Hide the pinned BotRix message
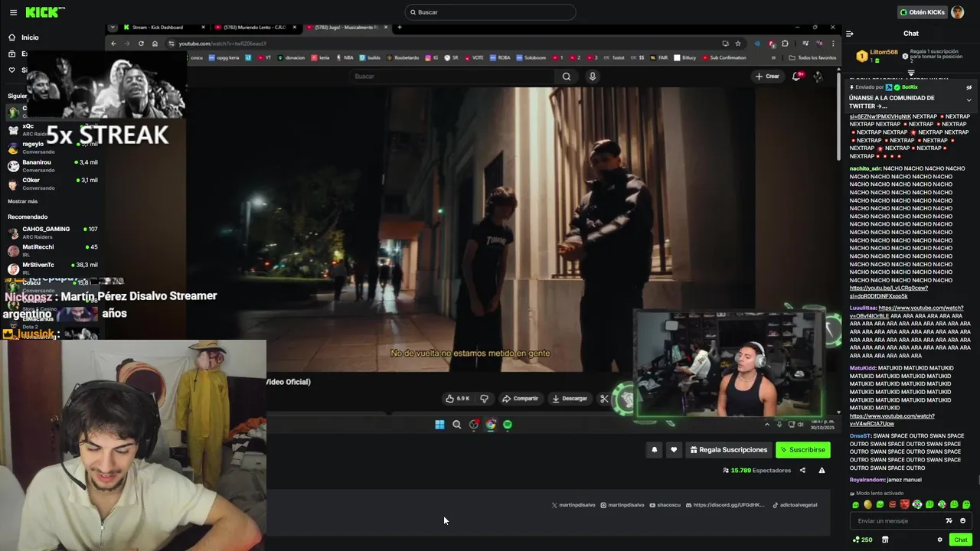This screenshot has width=980, height=551. 969,87
